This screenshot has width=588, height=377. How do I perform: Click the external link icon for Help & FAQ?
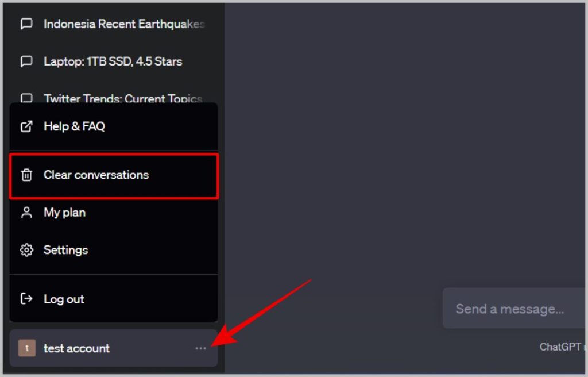(26, 126)
